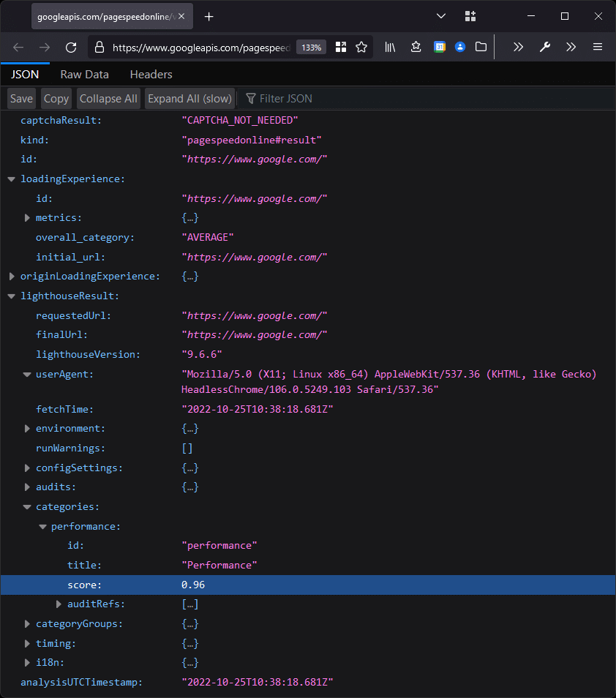
Task: Click the account avatar icon in toolbar
Action: pyautogui.click(x=460, y=47)
